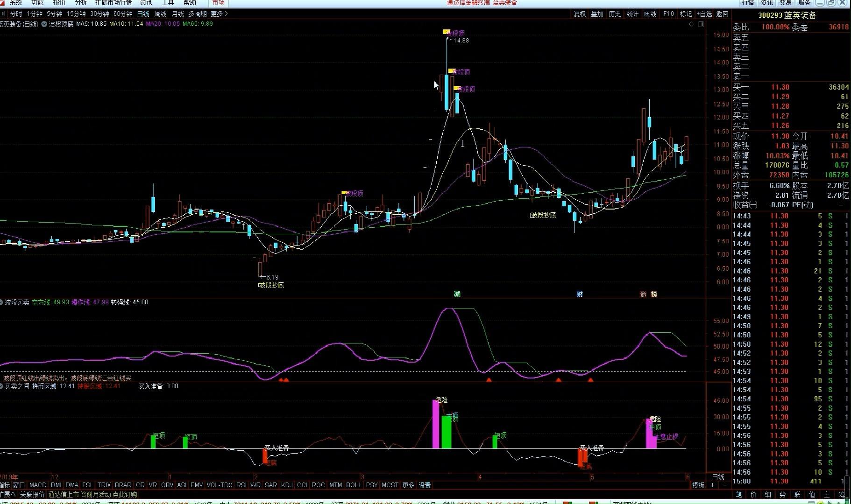Select the OBV indicator tab

167,485
